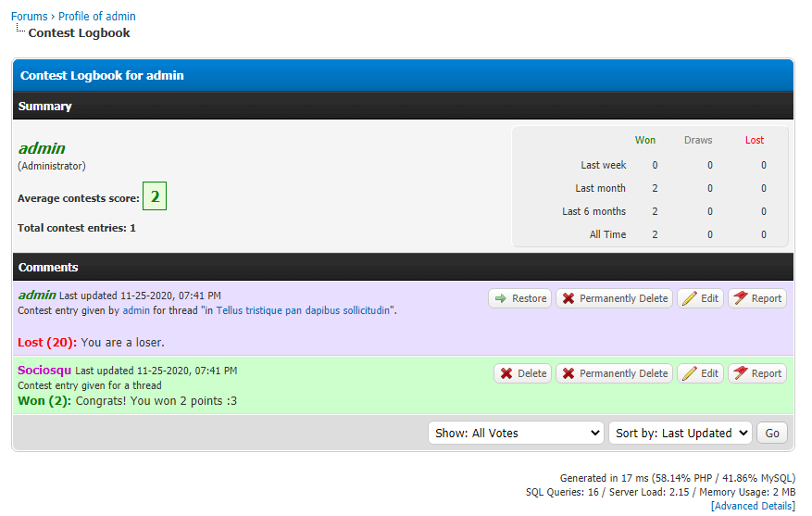The height and width of the screenshot is (516, 812).
Task: Open the Sort by: Last Updated dropdown
Action: point(680,433)
